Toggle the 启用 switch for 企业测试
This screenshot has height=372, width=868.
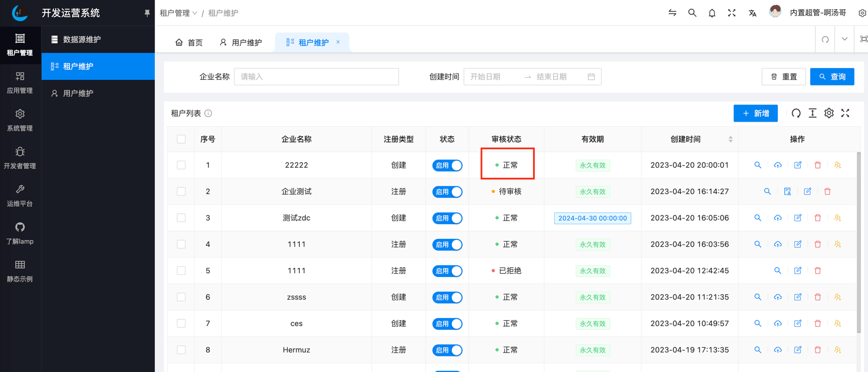pos(447,191)
